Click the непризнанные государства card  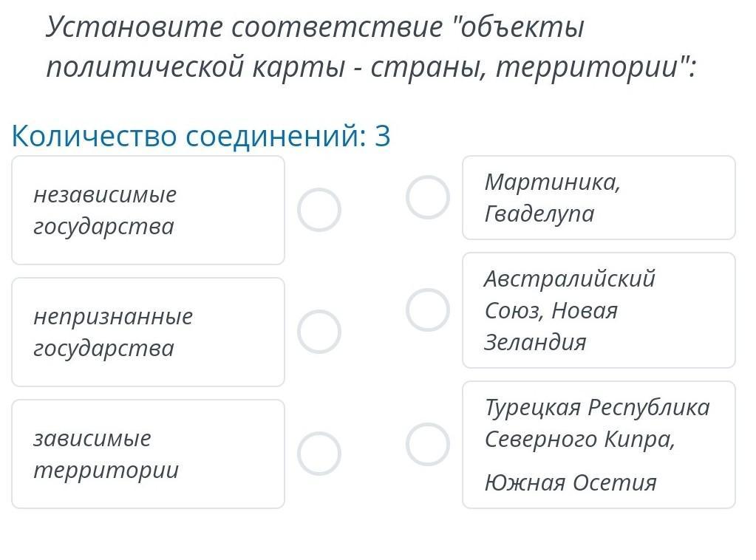[x=148, y=332]
